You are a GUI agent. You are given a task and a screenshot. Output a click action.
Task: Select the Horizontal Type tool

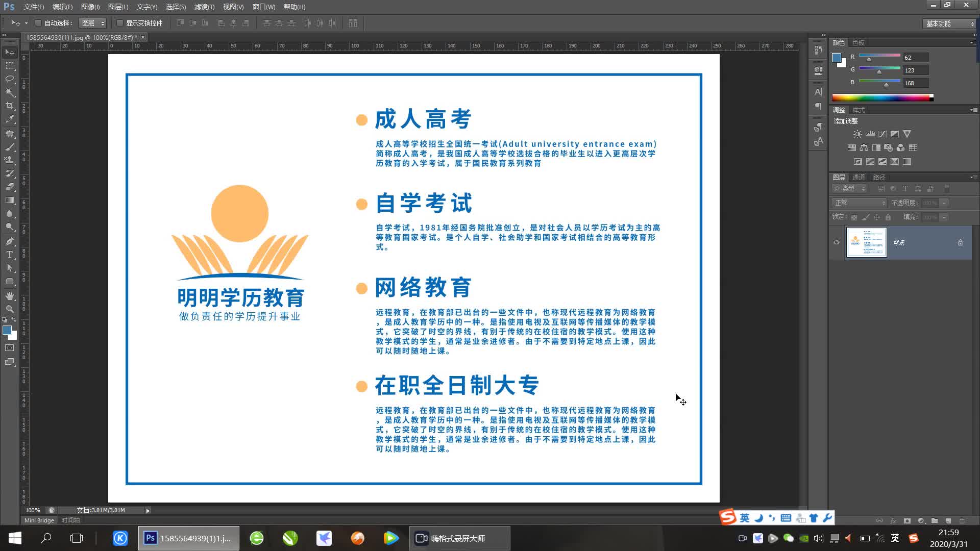click(x=10, y=255)
